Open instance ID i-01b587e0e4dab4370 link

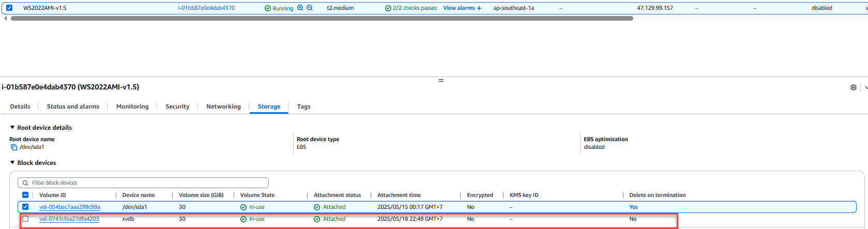coord(206,8)
